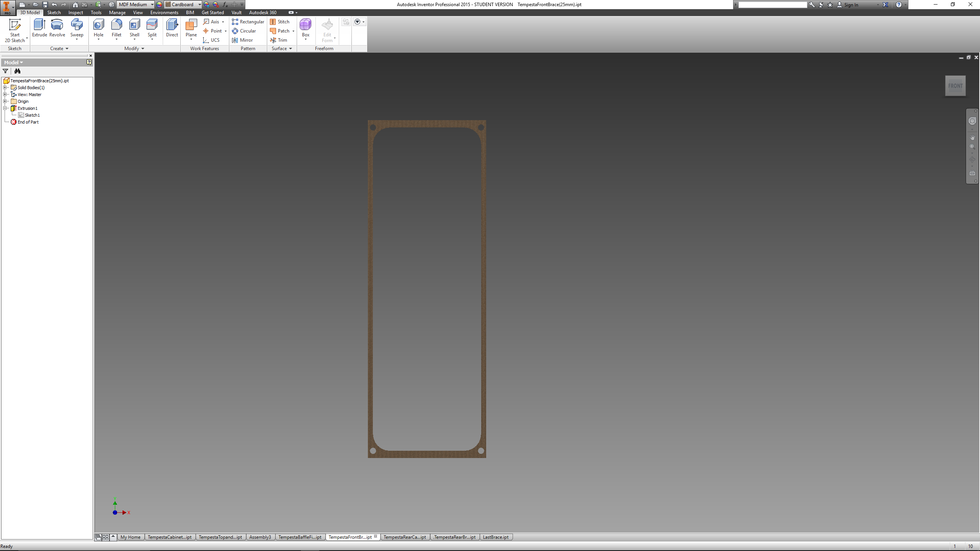
Task: Click the Save icon in quick access toolbar
Action: pyautogui.click(x=45, y=5)
